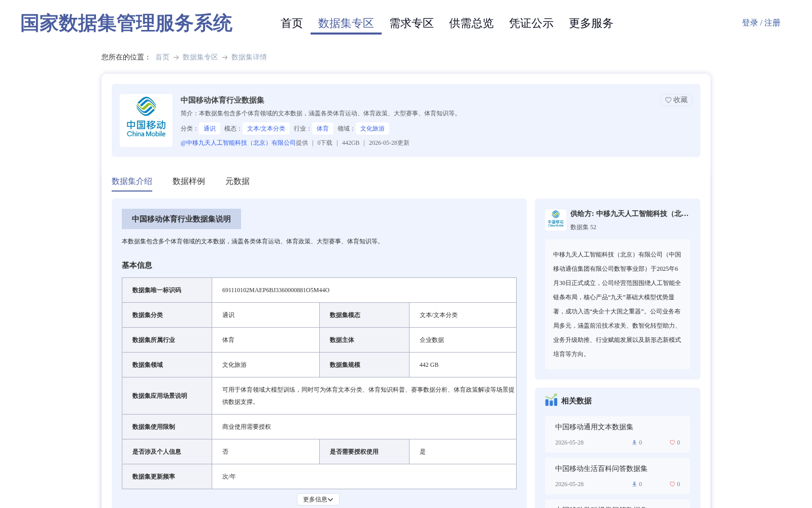
Task: Click download icon for 中国移动生活百科问答数据集
Action: coord(634,484)
